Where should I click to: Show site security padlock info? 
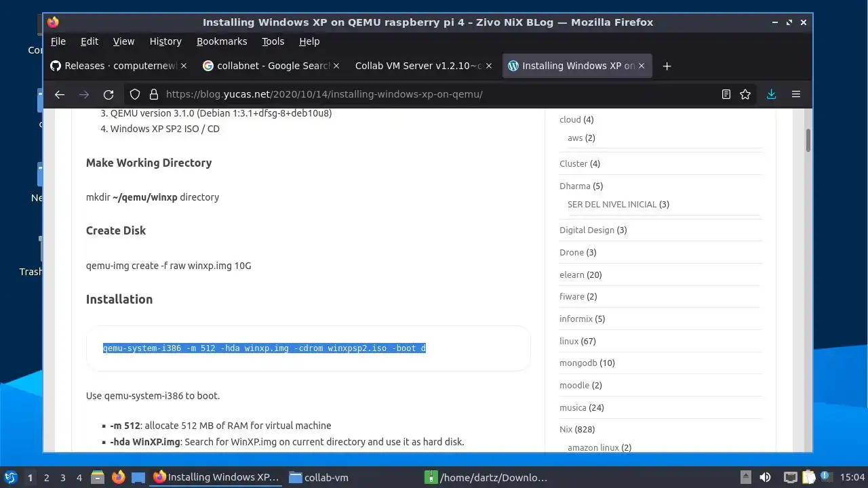[153, 94]
